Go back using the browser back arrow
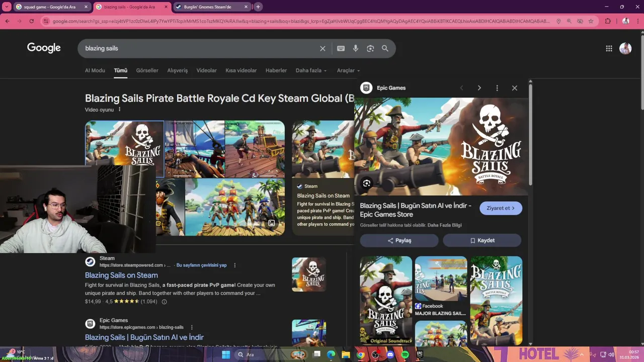 (7, 21)
